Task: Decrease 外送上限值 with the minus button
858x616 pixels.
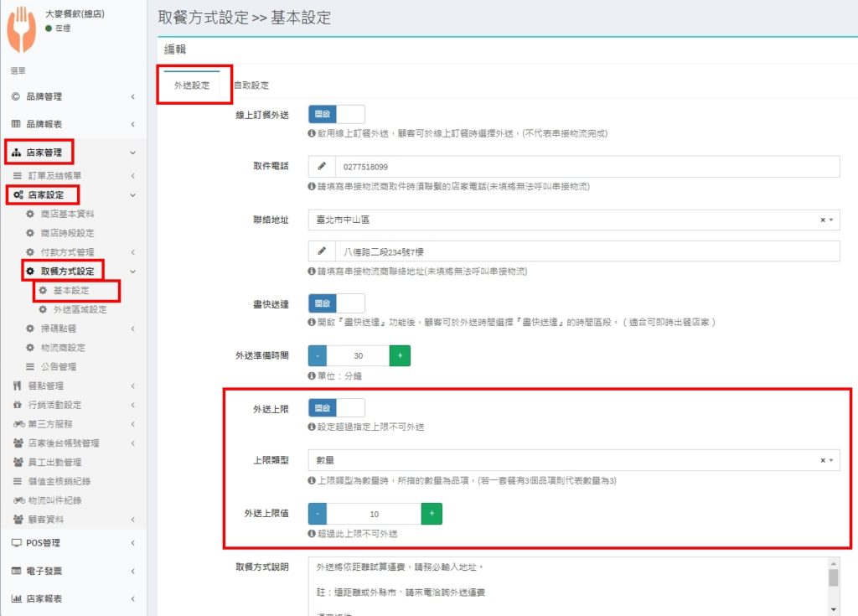Action: 318,514
